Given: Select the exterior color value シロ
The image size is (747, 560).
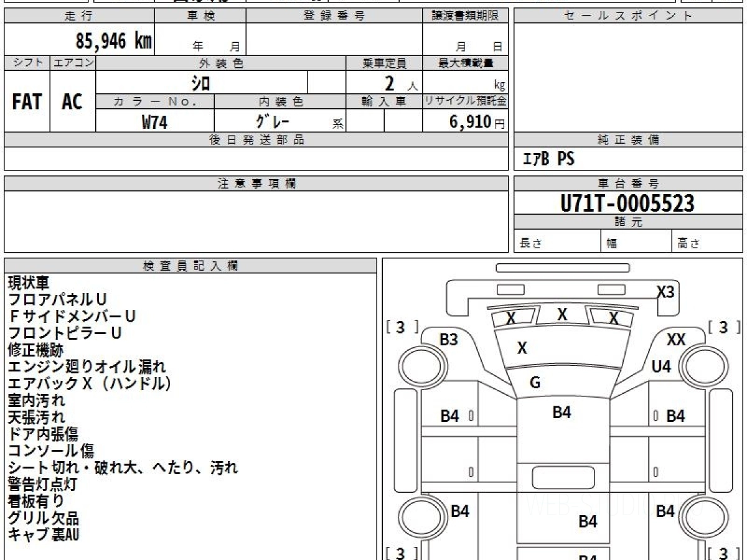Looking at the screenshot, I should (200, 83).
